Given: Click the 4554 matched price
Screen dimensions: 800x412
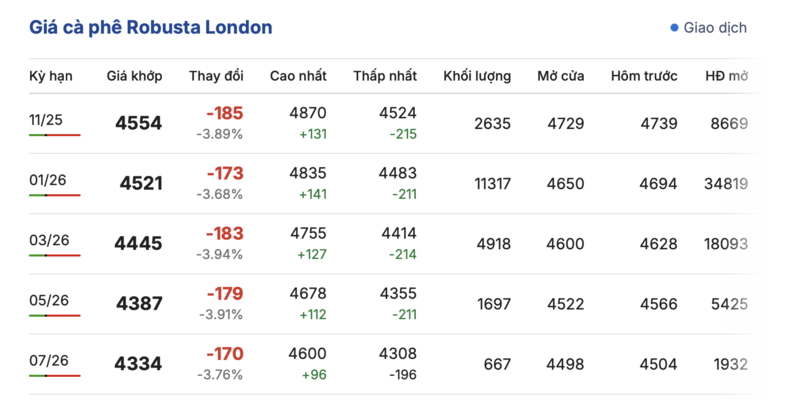Looking at the screenshot, I should [138, 124].
